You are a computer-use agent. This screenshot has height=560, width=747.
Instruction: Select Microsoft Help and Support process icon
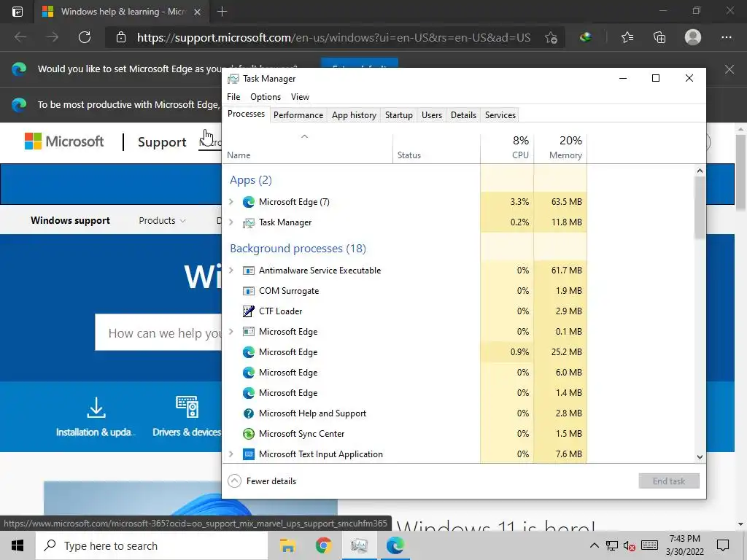point(248,413)
